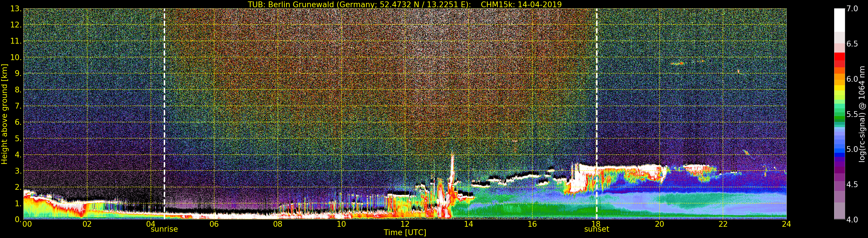Click the 'sunrise' label below the axis
The image size is (868, 238).
pos(164,229)
